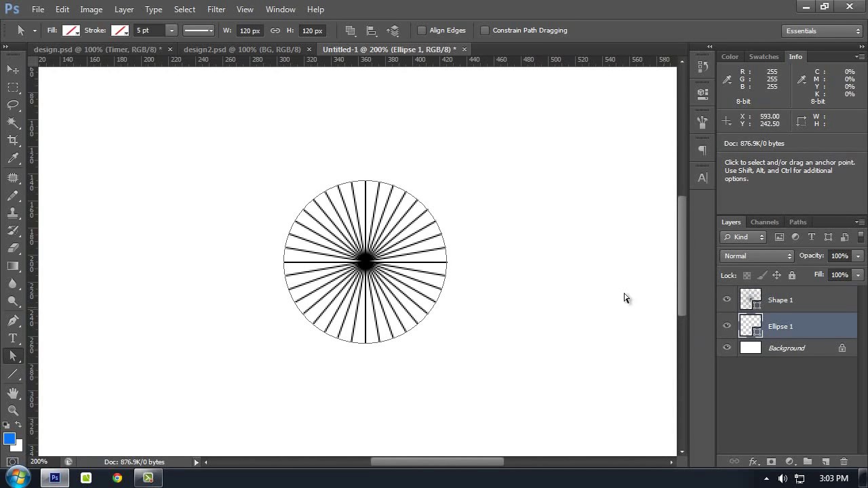
Task: Select the Zoom tool in toolbox
Action: (x=13, y=410)
